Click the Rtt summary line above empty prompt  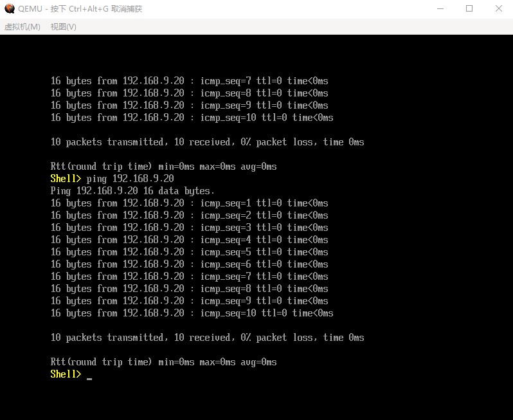click(x=163, y=362)
